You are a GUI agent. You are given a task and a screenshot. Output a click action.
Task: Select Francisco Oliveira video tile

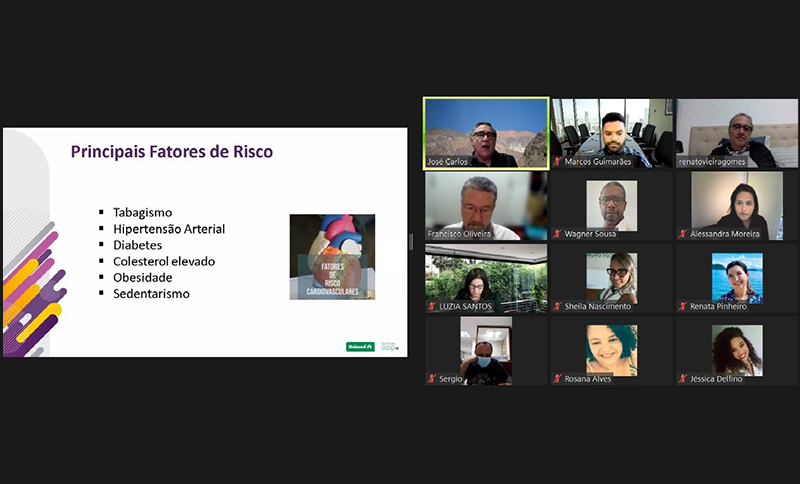tap(486, 206)
